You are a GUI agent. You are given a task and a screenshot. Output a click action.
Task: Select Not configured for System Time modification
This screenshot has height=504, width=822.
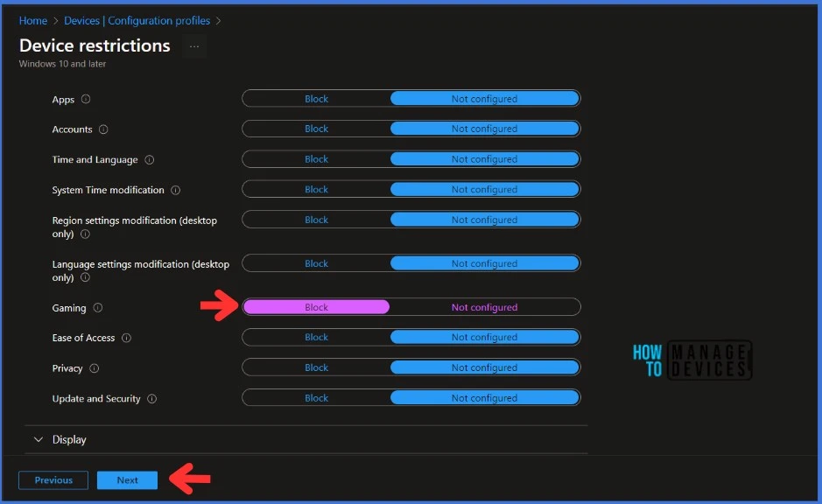pyautogui.click(x=484, y=190)
